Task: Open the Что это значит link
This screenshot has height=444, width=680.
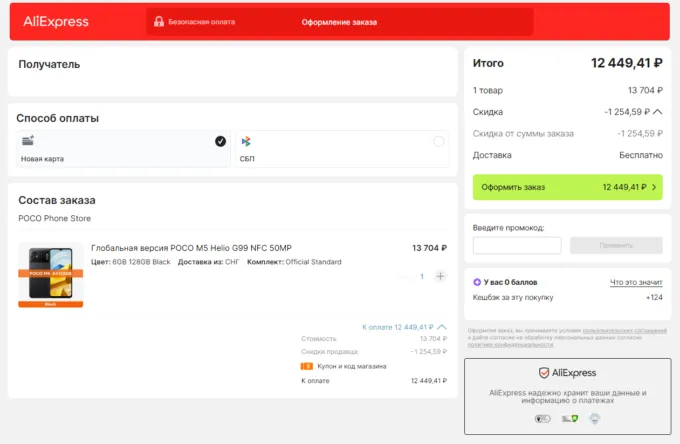Action: pyautogui.click(x=636, y=282)
